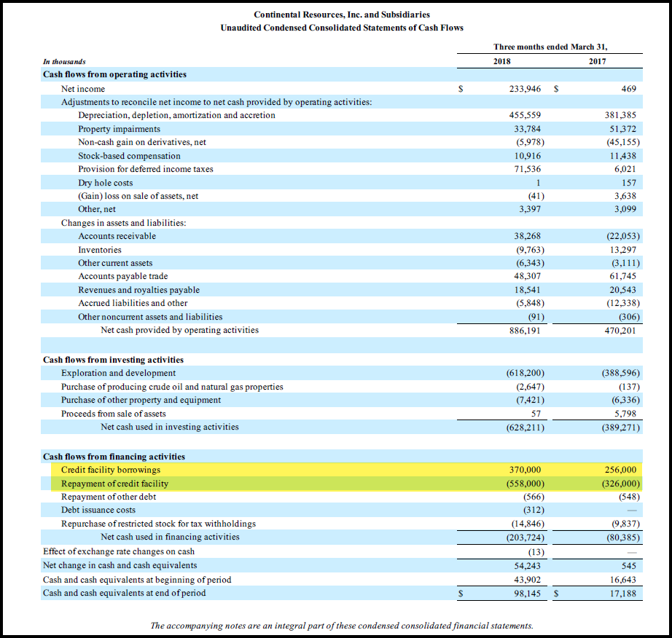
Task: Select the 2018 depreciation value 455,559
Action: pyautogui.click(x=525, y=115)
